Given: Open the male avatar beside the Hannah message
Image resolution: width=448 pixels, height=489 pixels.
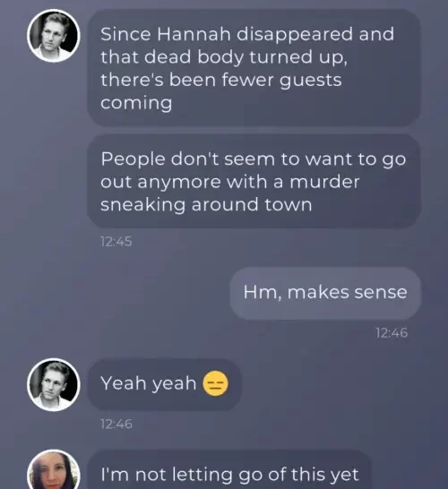Looking at the screenshot, I should [x=54, y=36].
